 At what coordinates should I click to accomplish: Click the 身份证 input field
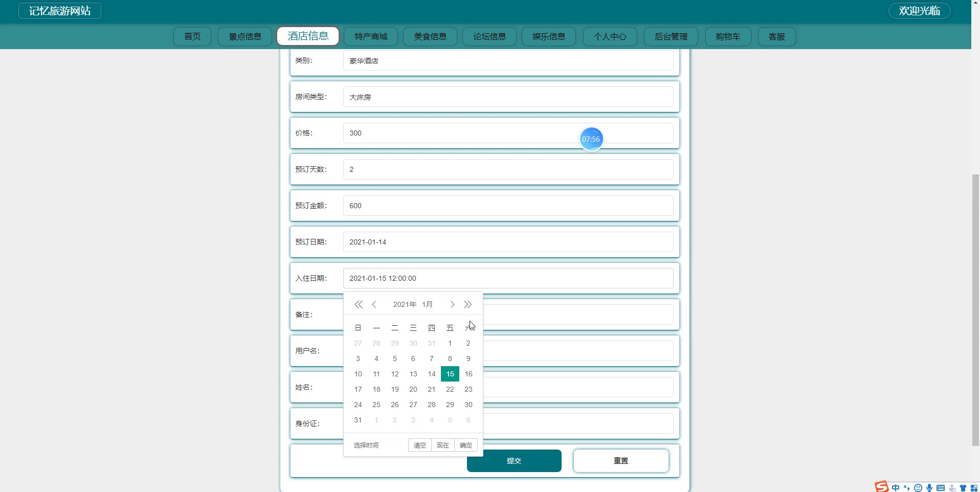point(578,423)
